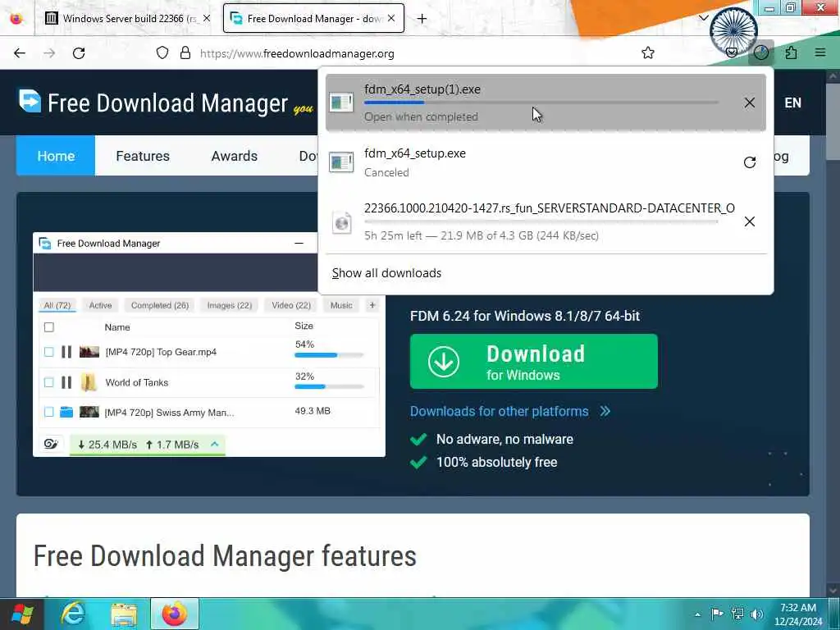The image size is (840, 630).
Task: Click the tracking protection shield icon
Action: (162, 52)
